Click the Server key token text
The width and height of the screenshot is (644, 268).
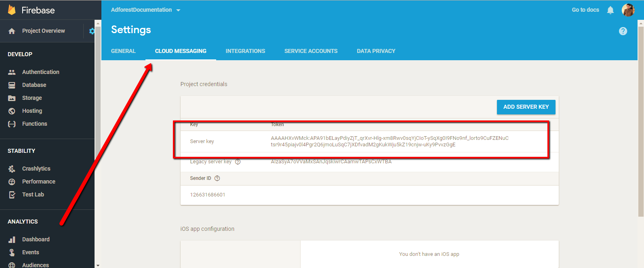pos(389,141)
